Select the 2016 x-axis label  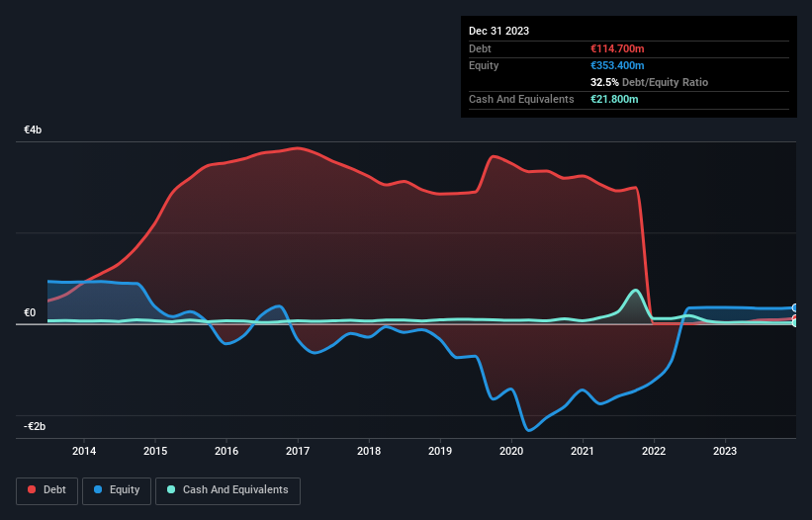pos(226,451)
